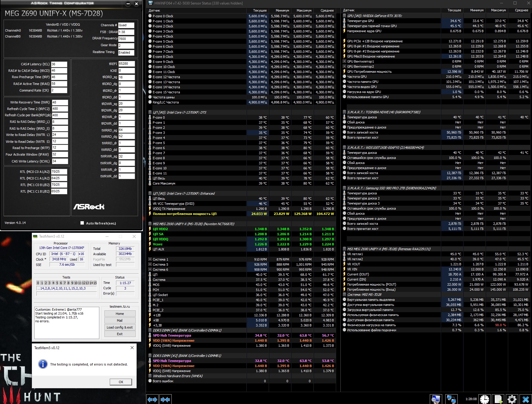Click the DRAM Frequency field showing 7600
Viewport: 532px width, 404px height.
tap(126, 39)
